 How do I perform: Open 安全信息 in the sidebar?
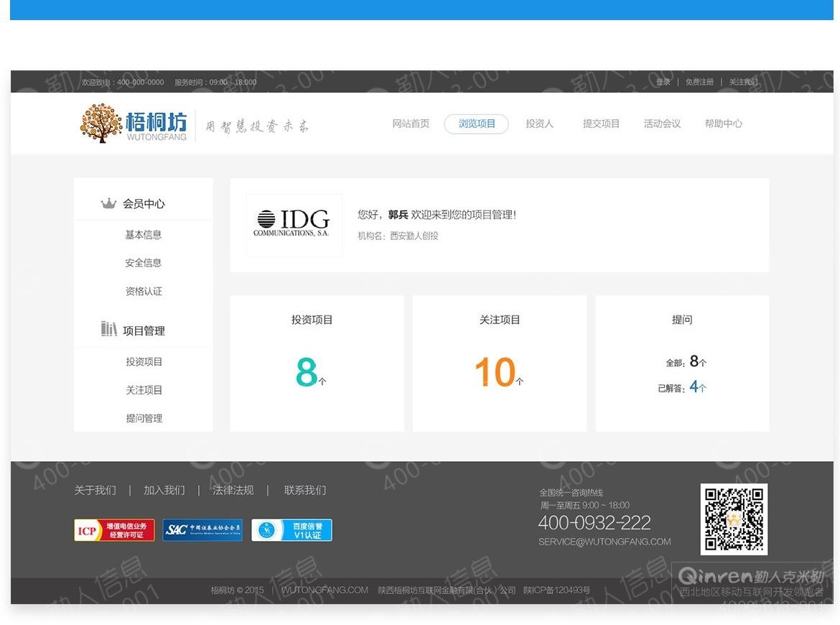pos(143,263)
